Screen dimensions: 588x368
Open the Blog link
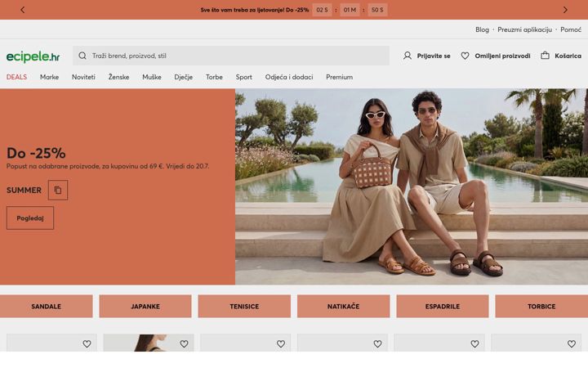coord(483,29)
